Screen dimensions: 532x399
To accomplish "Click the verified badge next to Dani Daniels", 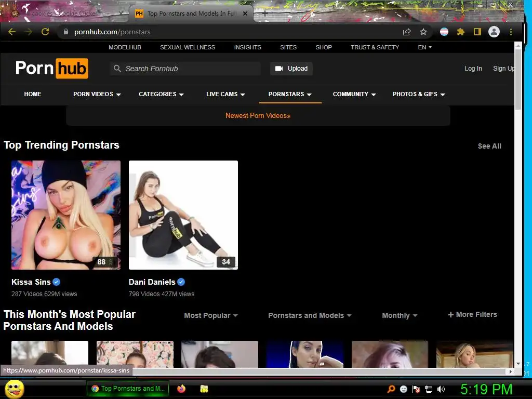I will click(181, 282).
